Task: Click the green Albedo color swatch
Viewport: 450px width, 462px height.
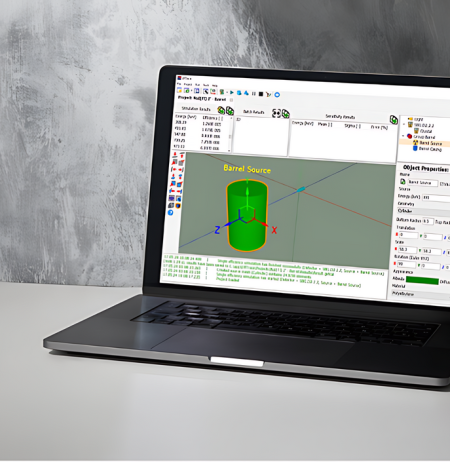Action: (x=422, y=280)
